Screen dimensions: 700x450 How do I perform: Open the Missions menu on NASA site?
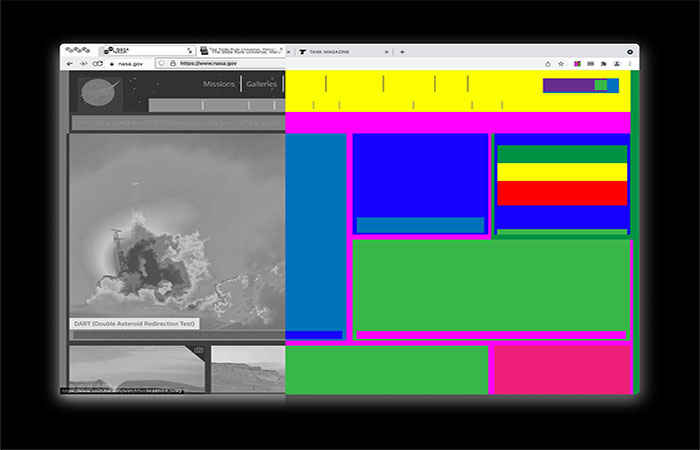(x=218, y=85)
